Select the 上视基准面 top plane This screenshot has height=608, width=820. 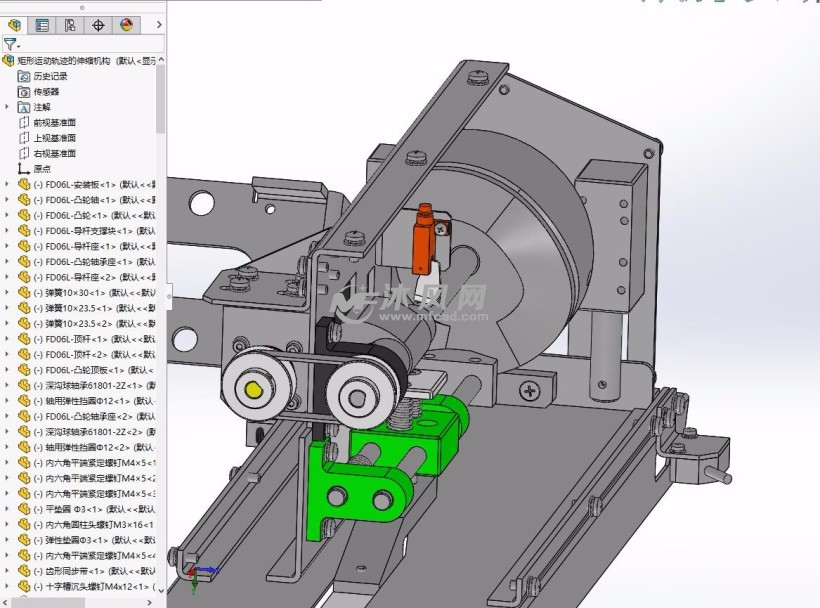[x=54, y=138]
